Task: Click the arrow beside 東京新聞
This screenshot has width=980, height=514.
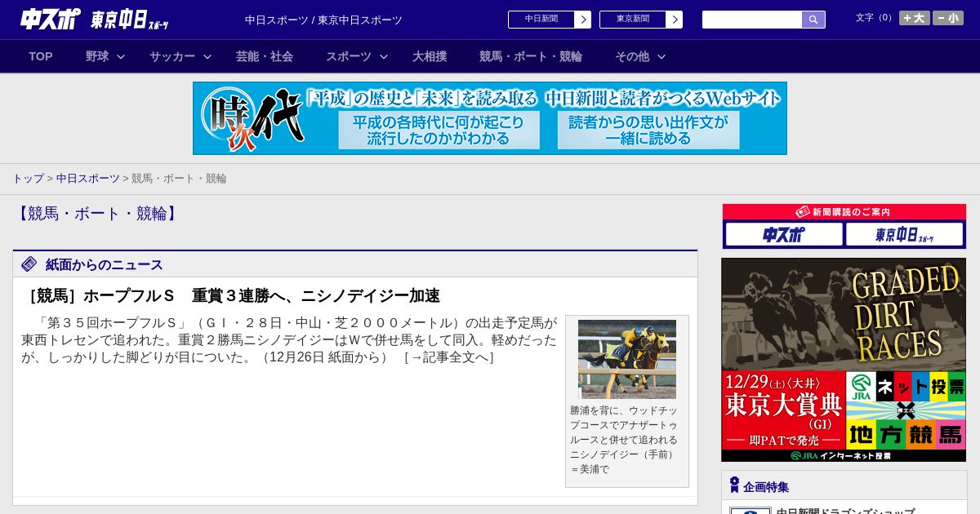Action: coord(674,20)
